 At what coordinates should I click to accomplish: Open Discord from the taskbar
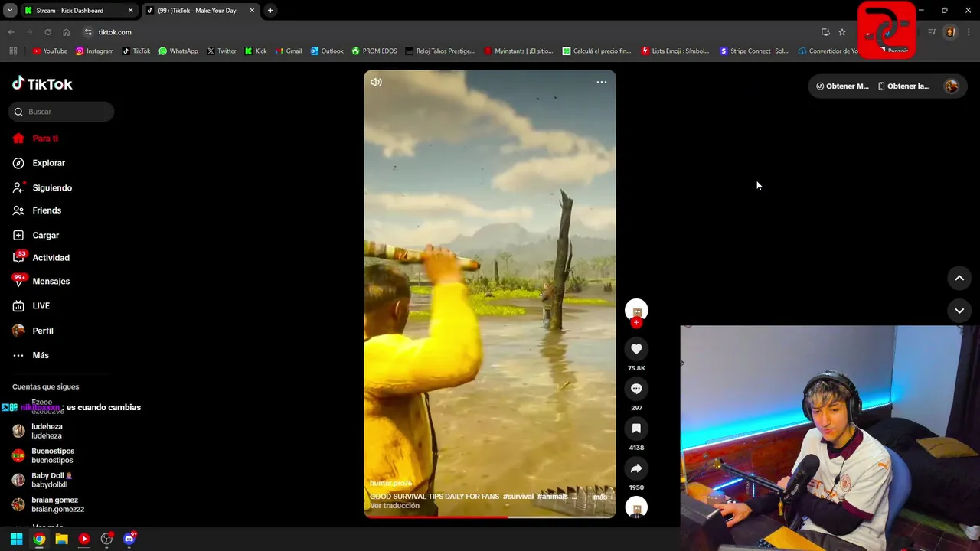pos(129,539)
